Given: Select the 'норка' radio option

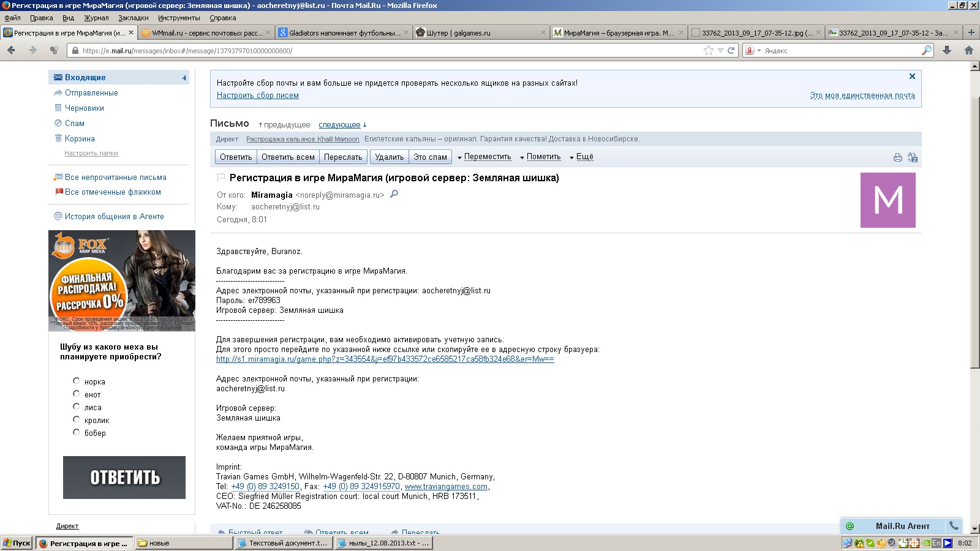Looking at the screenshot, I should pos(77,381).
